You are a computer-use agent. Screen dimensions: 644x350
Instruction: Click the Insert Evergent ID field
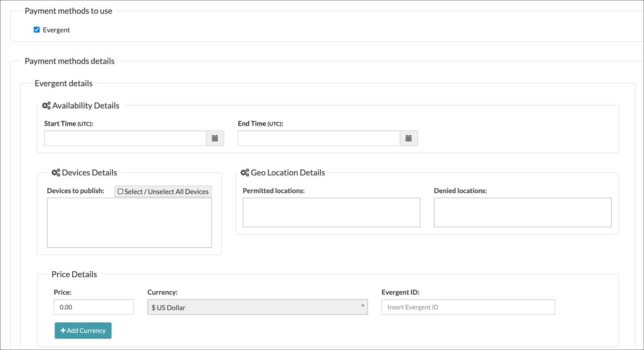pyautogui.click(x=468, y=307)
